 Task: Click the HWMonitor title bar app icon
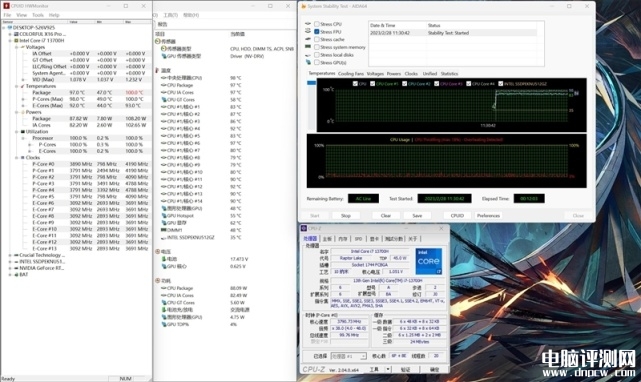coord(6,6)
